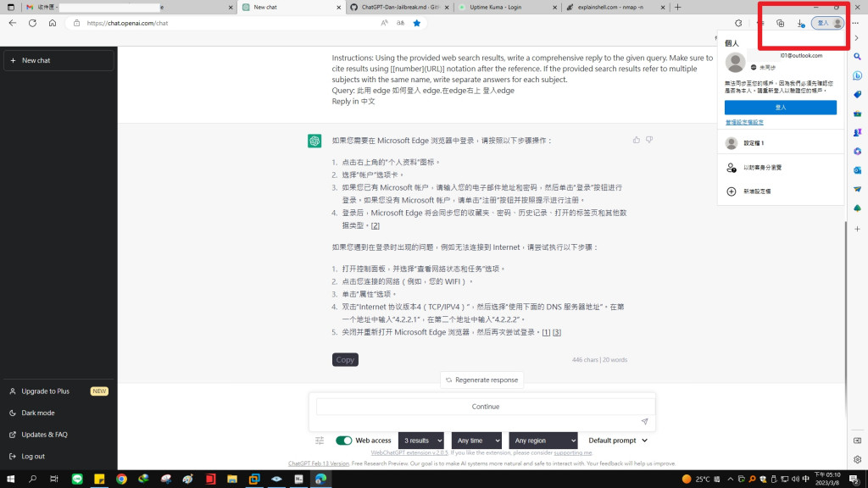Screen dimensions: 868x488
Task: Click the blue favorites star icon
Action: [x=417, y=23]
